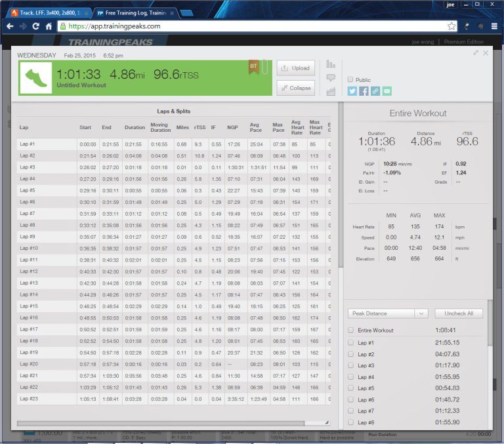Viewport: 504px width, 444px height.
Task: Check the Lap #3 peak checkbox
Action: click(x=351, y=365)
